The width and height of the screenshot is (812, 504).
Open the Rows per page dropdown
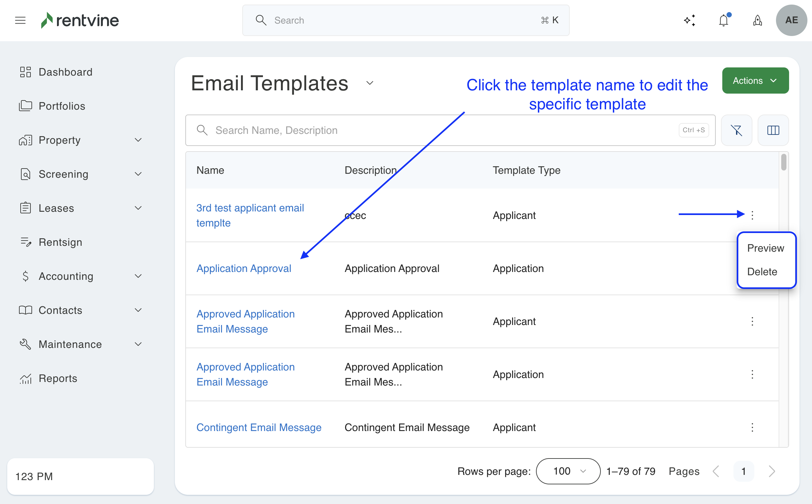coord(568,471)
